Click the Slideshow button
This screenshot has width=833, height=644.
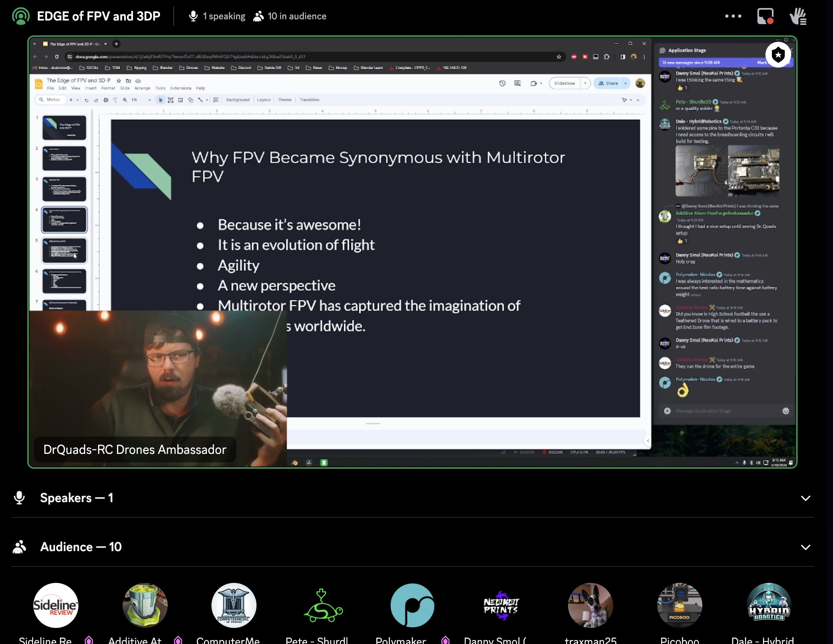point(564,83)
